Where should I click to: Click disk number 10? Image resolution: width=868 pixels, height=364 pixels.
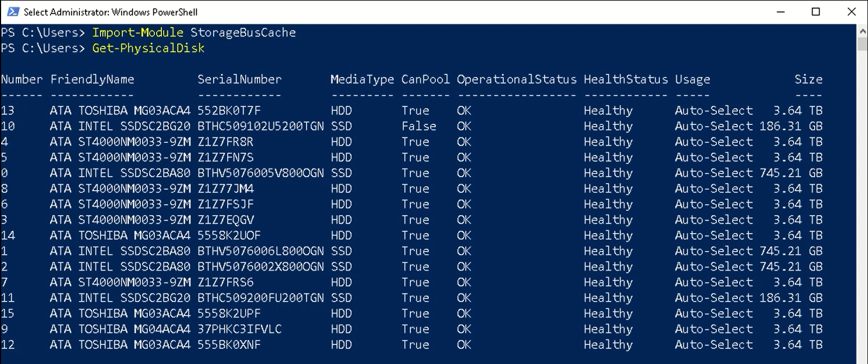click(8, 127)
